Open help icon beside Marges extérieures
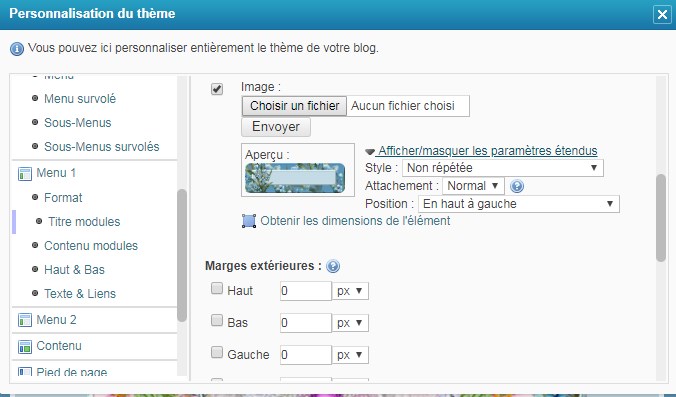Viewport: 676px width, 397px height. point(333,266)
